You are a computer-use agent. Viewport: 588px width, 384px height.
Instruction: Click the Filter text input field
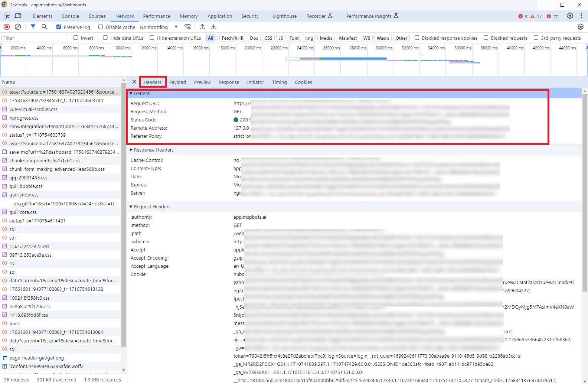[x=35, y=38]
